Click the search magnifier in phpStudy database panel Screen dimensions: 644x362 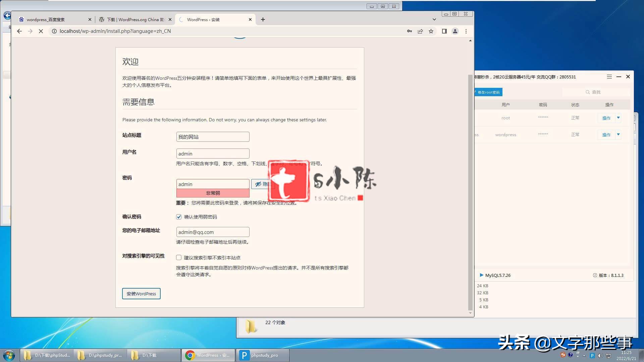point(587,92)
